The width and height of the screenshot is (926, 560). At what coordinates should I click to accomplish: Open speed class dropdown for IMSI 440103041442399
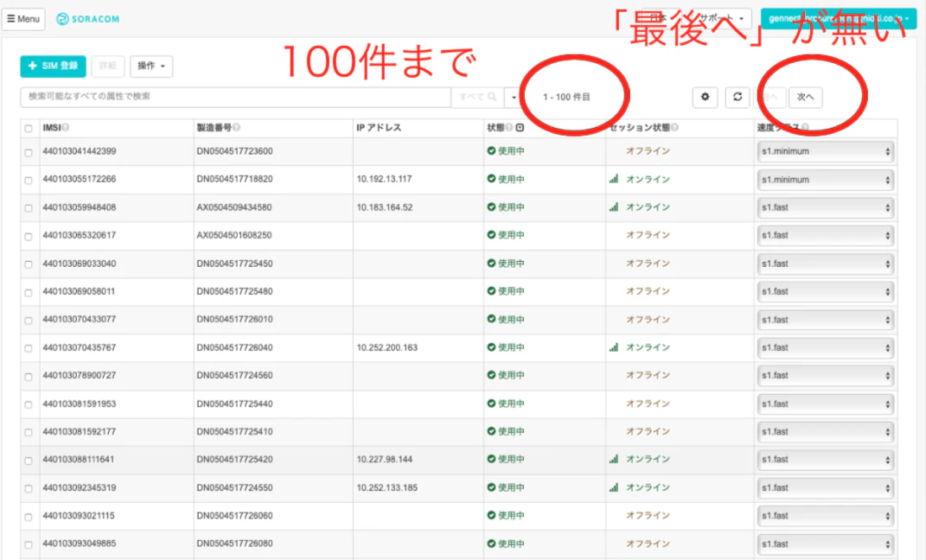825,151
